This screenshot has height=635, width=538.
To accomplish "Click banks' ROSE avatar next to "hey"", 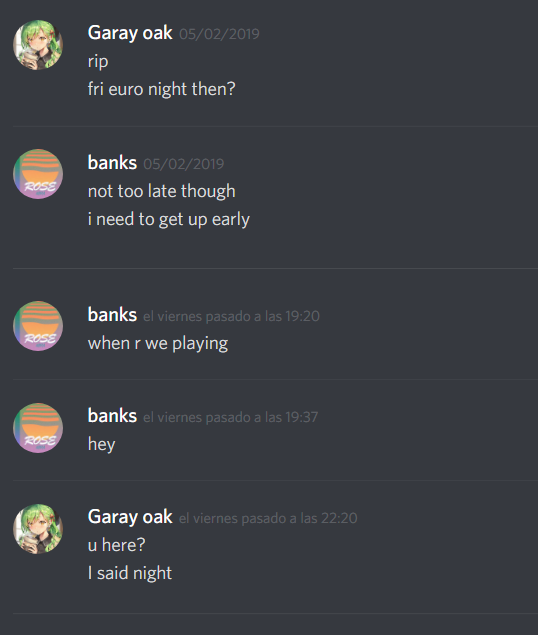I will [38, 428].
